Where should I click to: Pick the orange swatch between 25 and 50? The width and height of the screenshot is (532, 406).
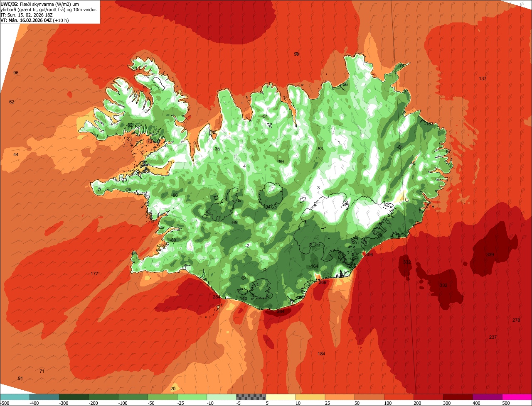pyautogui.click(x=339, y=397)
